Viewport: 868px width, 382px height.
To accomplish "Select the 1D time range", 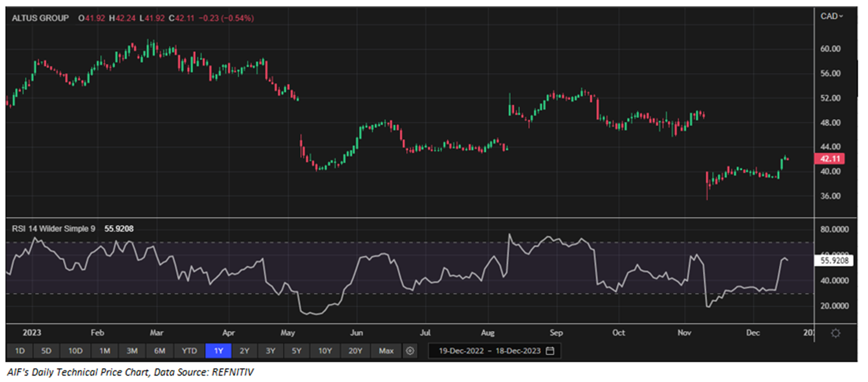I will (x=20, y=351).
